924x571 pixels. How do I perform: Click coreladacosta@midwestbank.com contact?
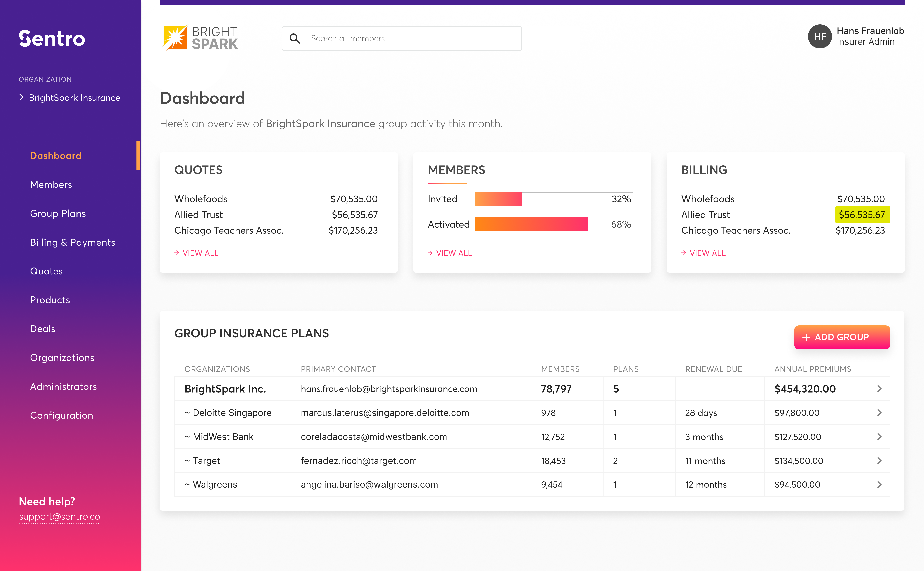[374, 437]
